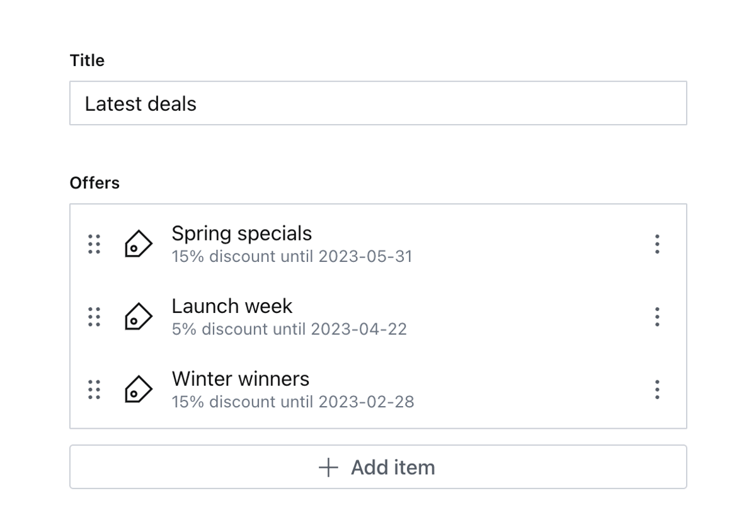Image resolution: width=756 pixels, height=532 pixels.
Task: Focus the Title field containing Latest deals
Action: (378, 103)
